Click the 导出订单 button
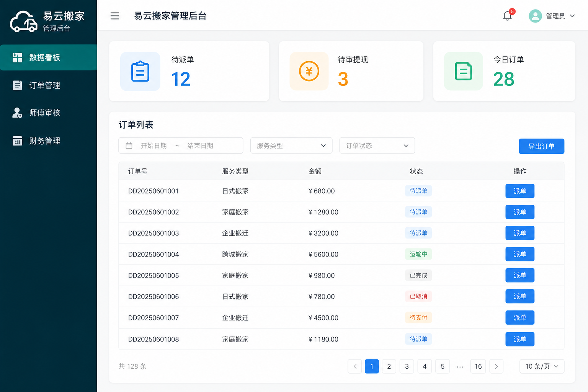Screen dimensions: 588x392 pos(541,146)
